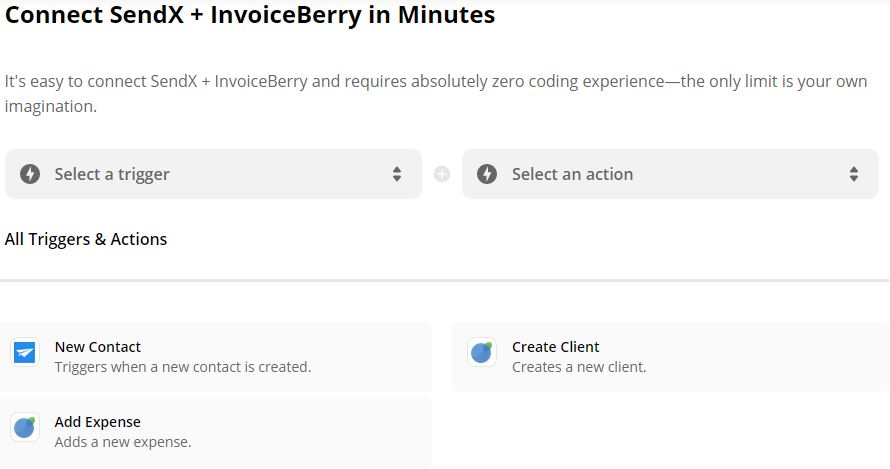Click the InvoiceBerry icon beside Add Expense
The height and width of the screenshot is (469, 890).
[x=25, y=428]
